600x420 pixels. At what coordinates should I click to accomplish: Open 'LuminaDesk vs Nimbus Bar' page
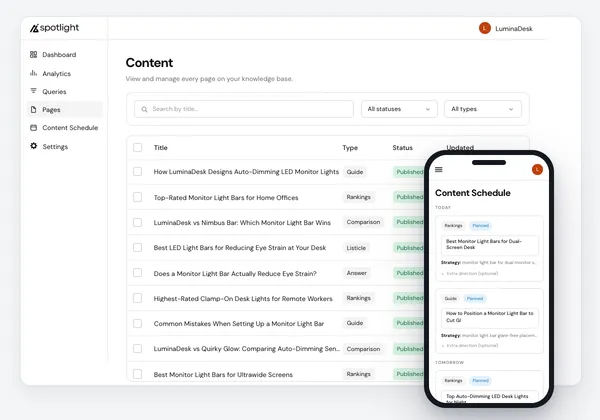242,223
